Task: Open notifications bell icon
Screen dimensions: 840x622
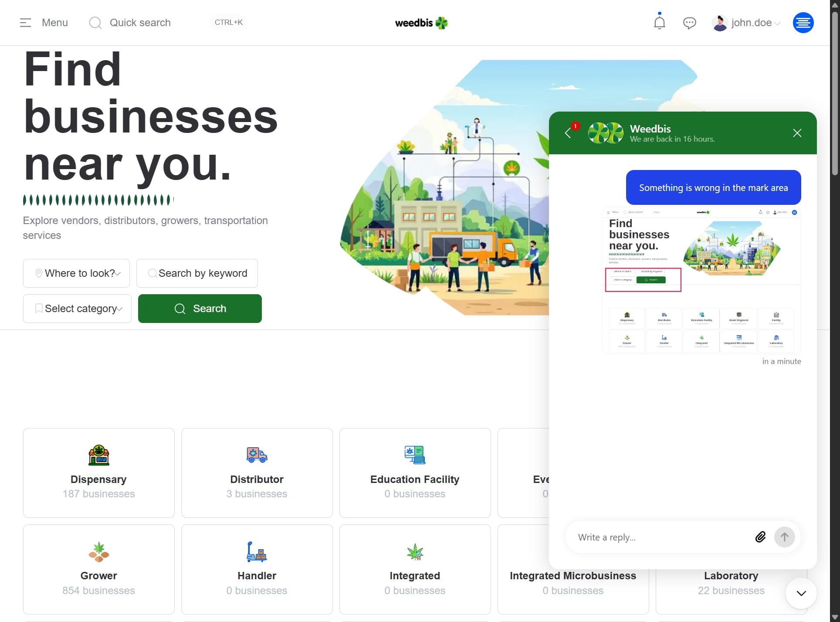Action: (x=659, y=22)
